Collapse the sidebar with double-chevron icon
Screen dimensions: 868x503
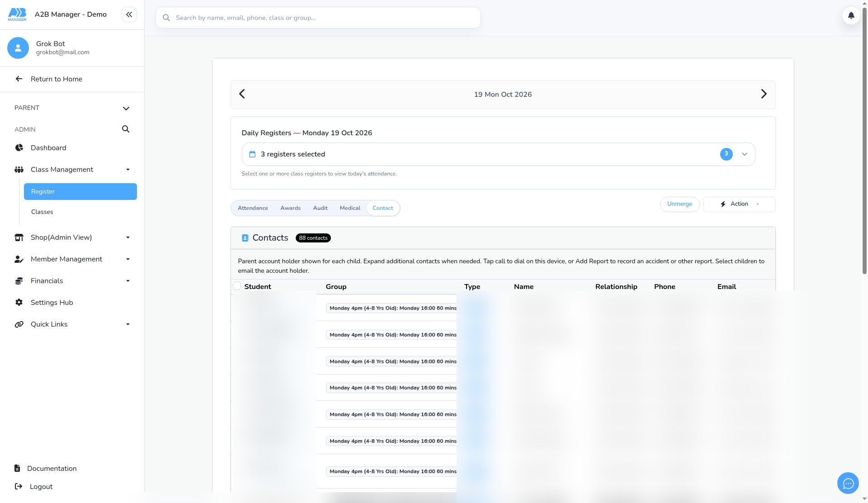coord(129,14)
